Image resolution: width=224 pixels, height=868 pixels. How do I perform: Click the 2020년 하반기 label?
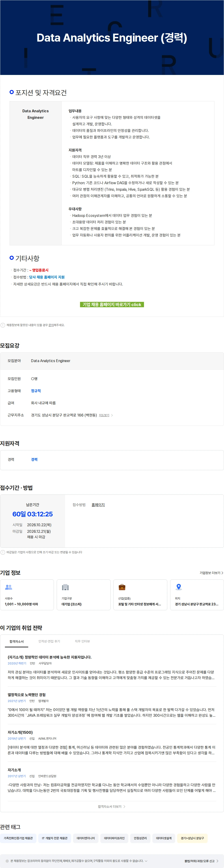click(x=17, y=663)
